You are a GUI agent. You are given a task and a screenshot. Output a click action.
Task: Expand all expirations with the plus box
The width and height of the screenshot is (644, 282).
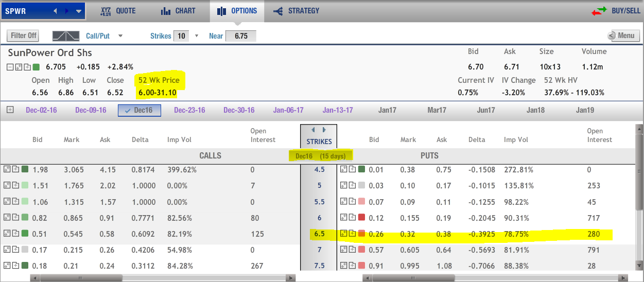point(10,110)
